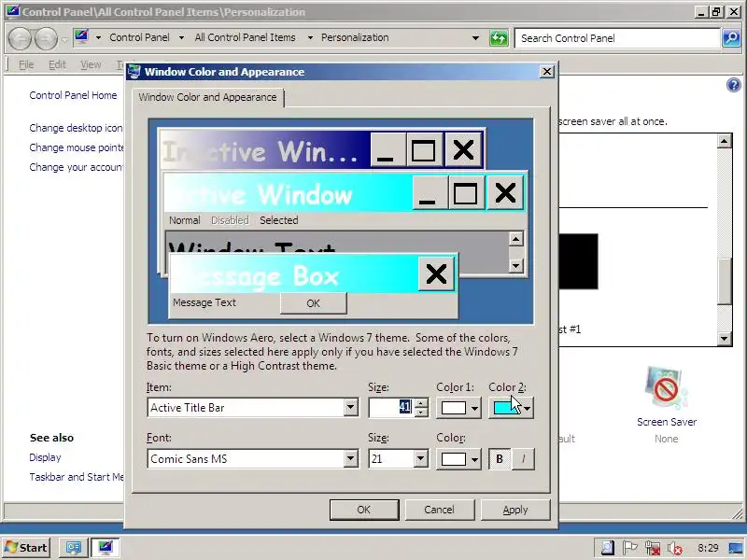Click the Normal menu item in preview
Viewport: 747px width, 560px height.
(x=184, y=220)
